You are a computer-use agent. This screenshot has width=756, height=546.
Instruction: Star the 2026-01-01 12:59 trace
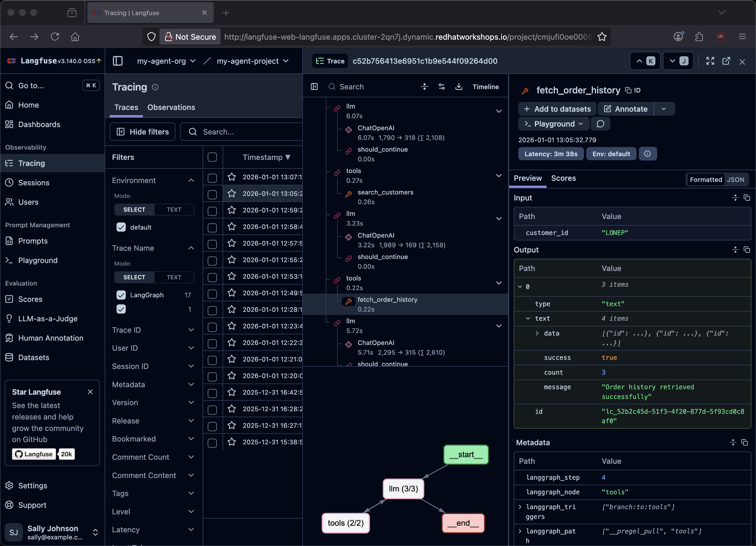[232, 210]
